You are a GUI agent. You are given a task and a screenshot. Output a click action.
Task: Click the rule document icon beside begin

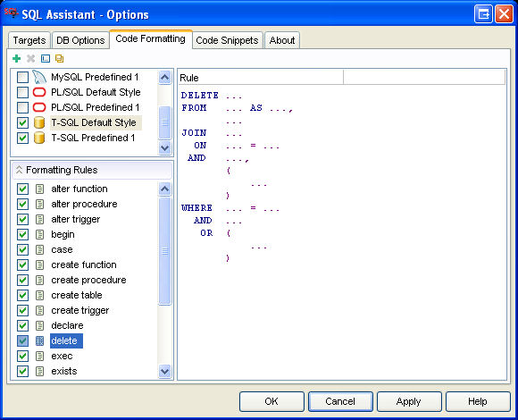coord(39,235)
